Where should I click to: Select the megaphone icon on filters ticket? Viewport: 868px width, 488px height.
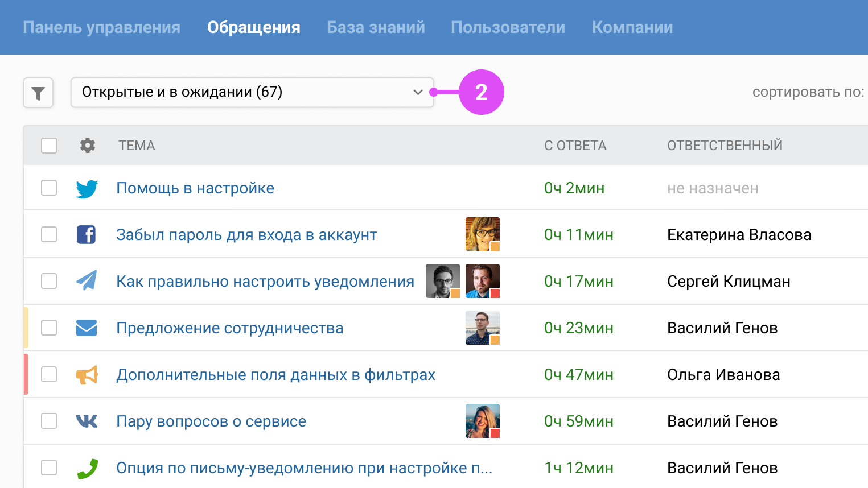87,374
